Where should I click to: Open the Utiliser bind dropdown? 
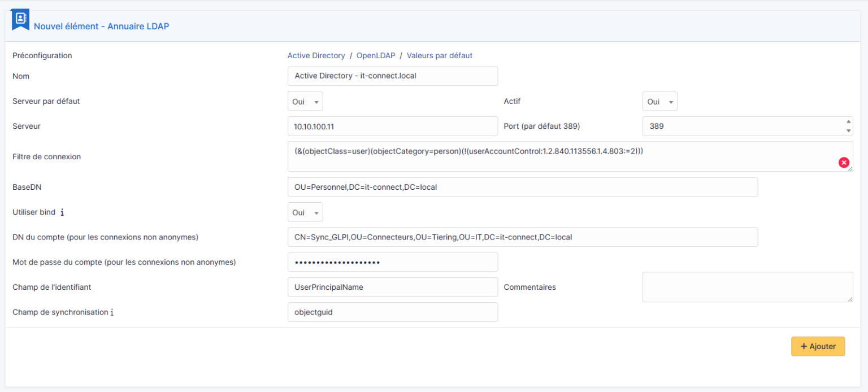coord(305,212)
